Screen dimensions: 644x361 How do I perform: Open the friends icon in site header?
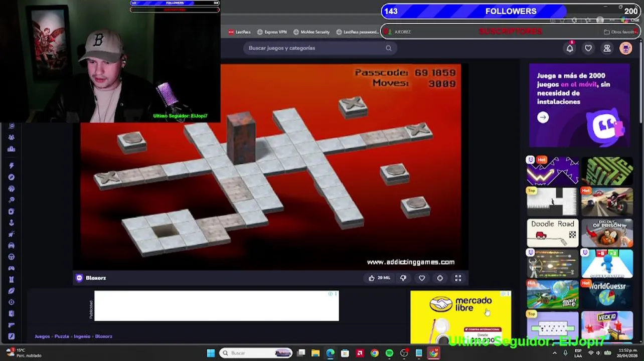pos(607,48)
